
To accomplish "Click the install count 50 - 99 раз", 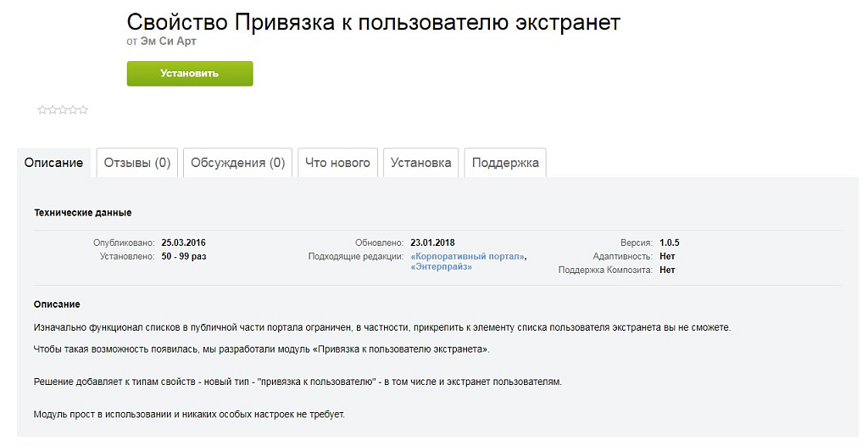I will pos(184,257).
